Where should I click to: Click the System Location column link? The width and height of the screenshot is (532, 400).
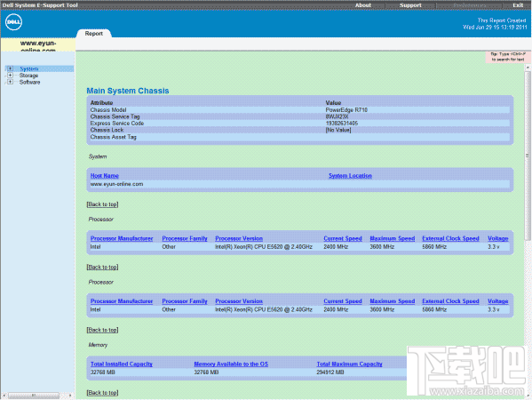350,175
